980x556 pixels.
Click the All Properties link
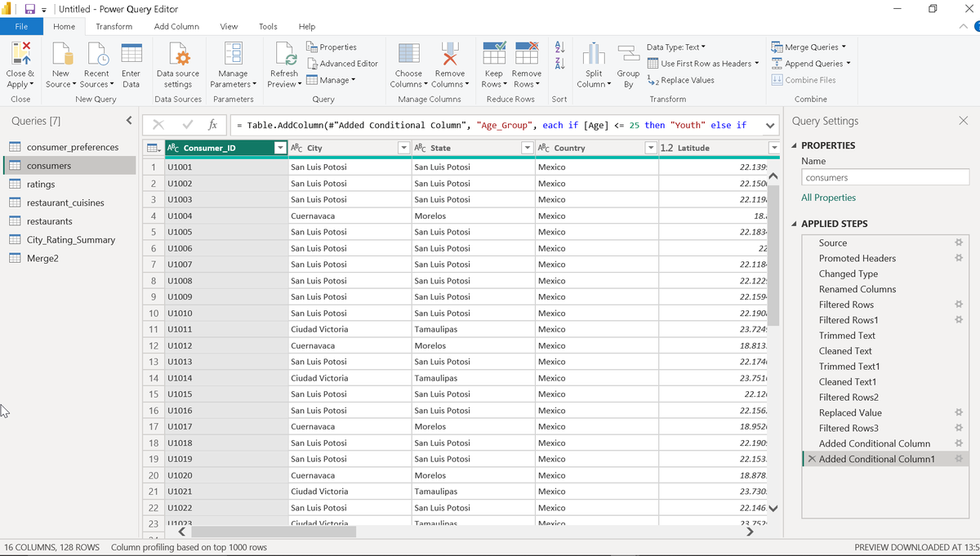click(828, 198)
